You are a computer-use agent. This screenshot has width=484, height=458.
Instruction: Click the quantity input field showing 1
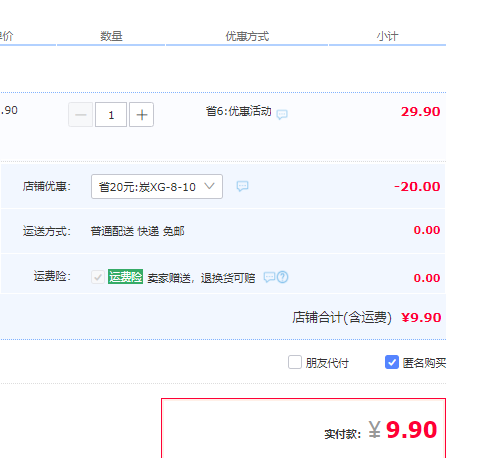111,115
